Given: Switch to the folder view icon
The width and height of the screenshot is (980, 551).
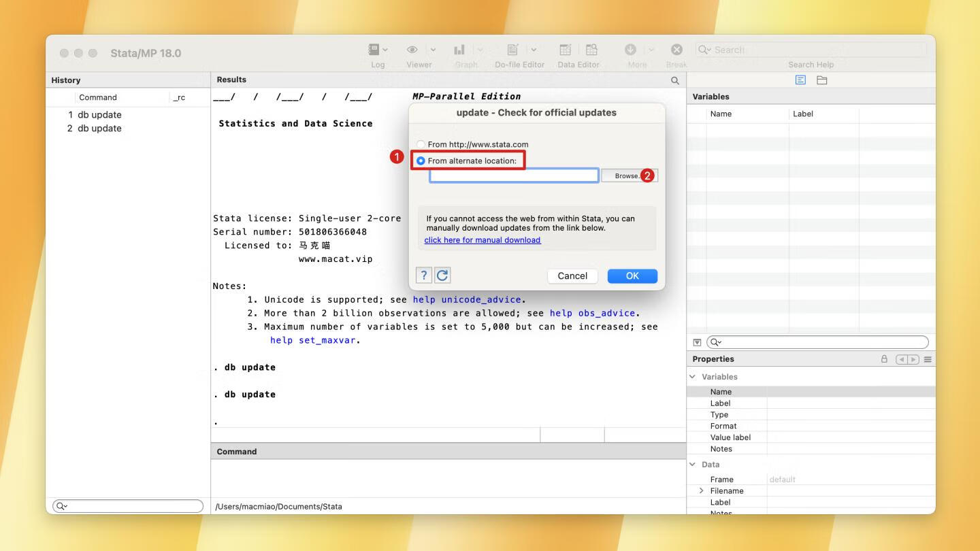Looking at the screenshot, I should coord(822,80).
